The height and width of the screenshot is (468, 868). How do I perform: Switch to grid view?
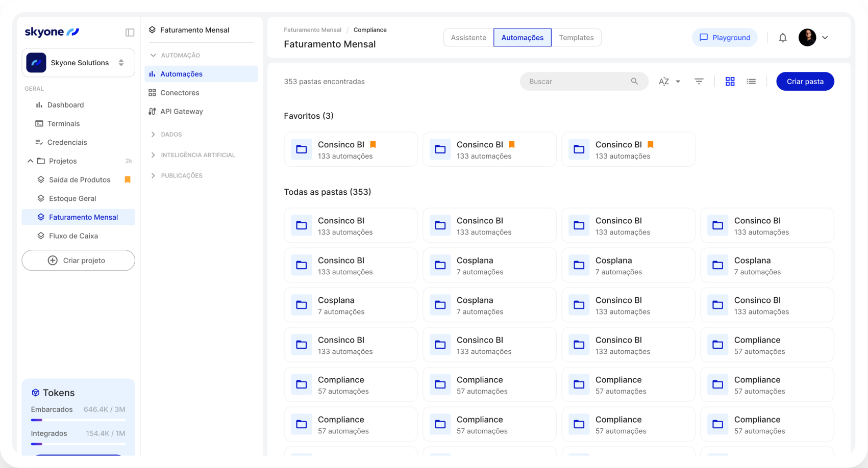[x=730, y=82]
